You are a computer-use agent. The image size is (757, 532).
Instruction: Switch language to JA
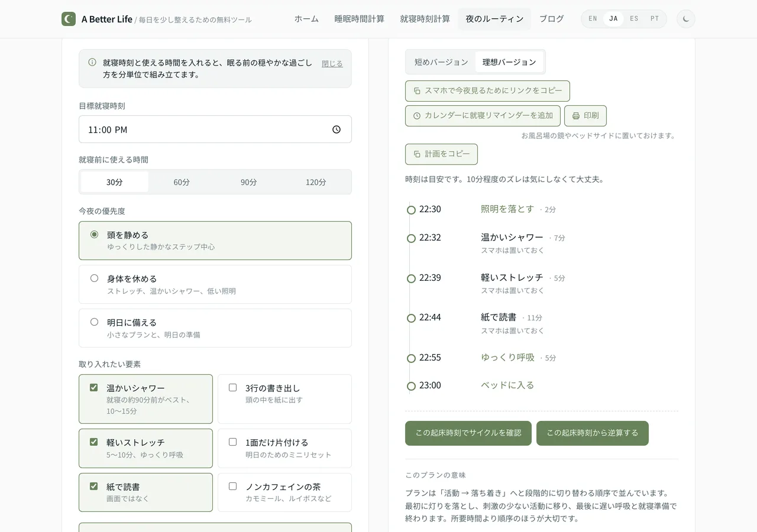tap(613, 19)
